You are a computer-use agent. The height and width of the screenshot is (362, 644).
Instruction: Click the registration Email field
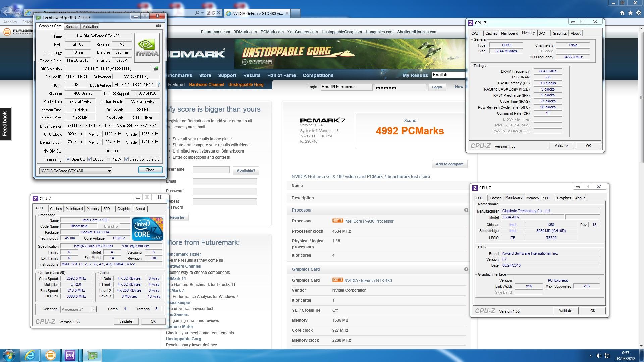pyautogui.click(x=225, y=182)
